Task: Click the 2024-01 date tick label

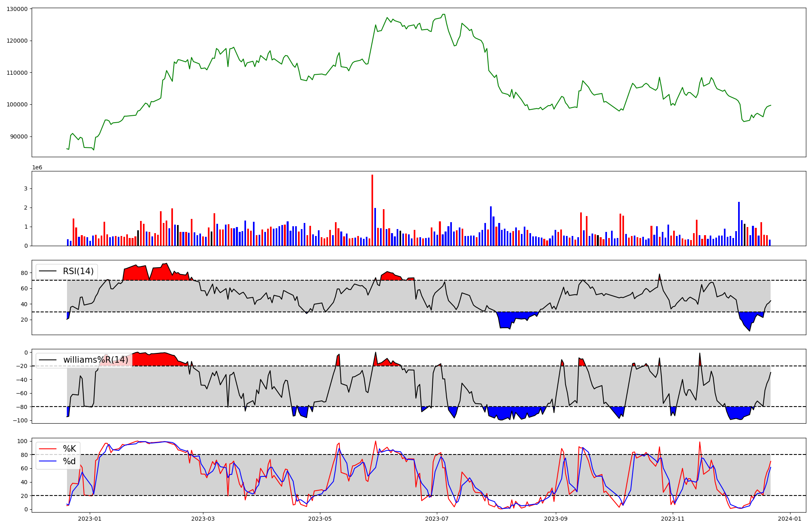Action: [x=790, y=519]
